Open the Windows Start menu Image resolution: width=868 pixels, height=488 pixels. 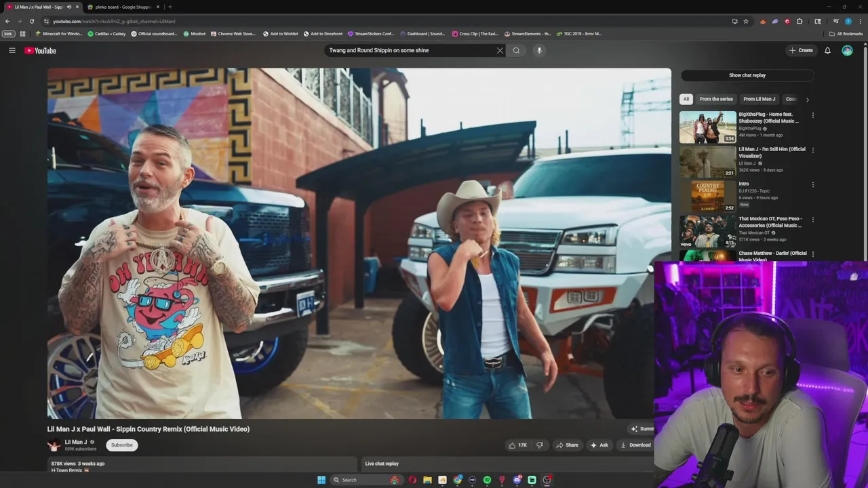point(321,480)
